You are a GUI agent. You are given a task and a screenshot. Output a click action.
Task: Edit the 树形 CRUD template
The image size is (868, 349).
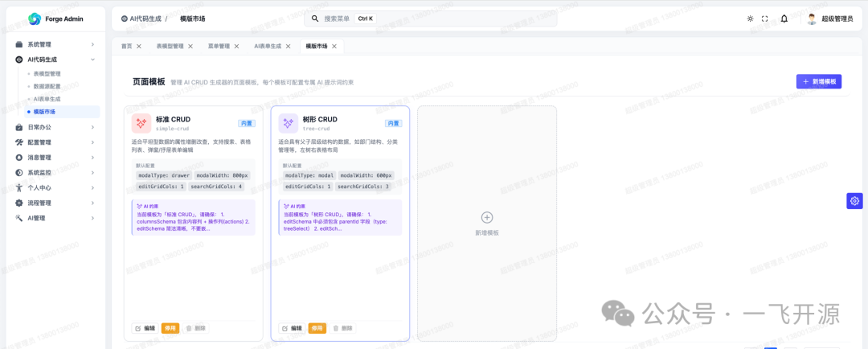(293, 329)
